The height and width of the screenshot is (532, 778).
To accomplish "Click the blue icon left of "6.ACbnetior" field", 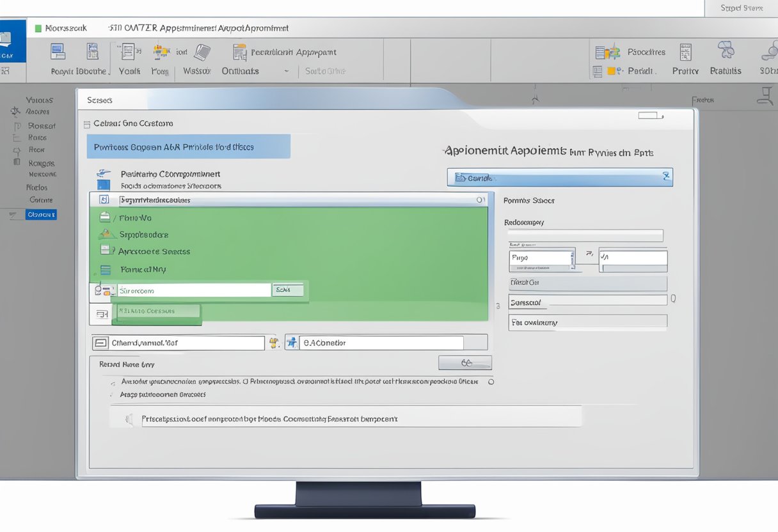I will [292, 343].
